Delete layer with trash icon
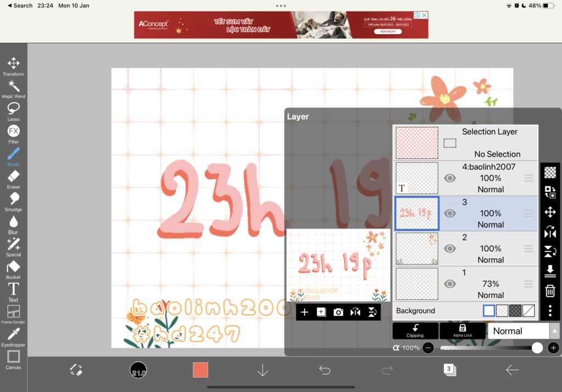Image resolution: width=562 pixels, height=392 pixels. (550, 291)
